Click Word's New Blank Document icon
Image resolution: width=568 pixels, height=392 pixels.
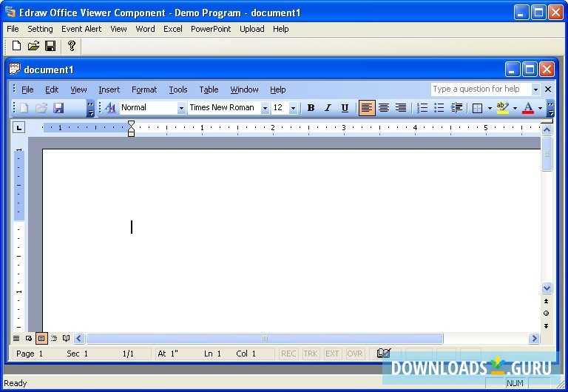click(24, 108)
